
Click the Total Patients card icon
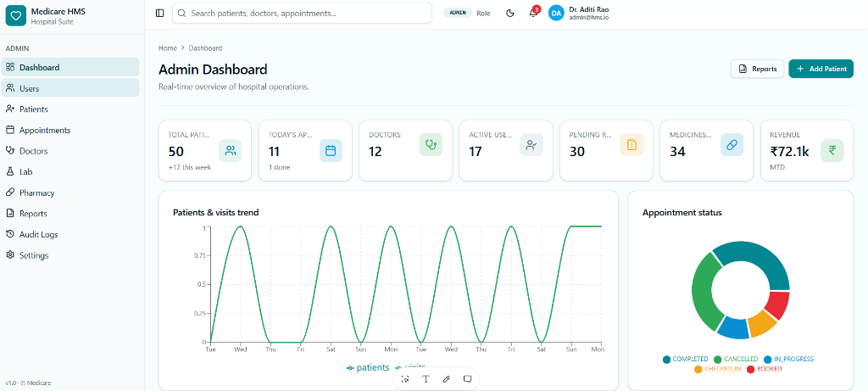click(x=231, y=151)
